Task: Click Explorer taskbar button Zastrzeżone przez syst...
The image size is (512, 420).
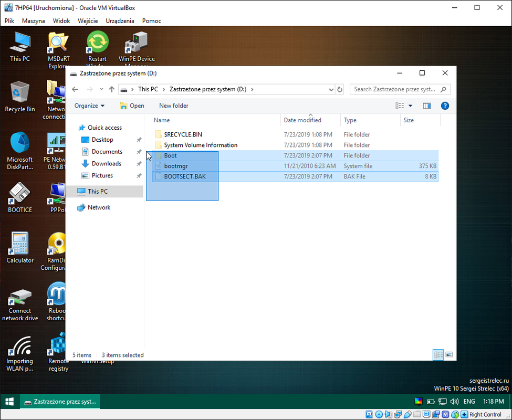Action: [60, 402]
